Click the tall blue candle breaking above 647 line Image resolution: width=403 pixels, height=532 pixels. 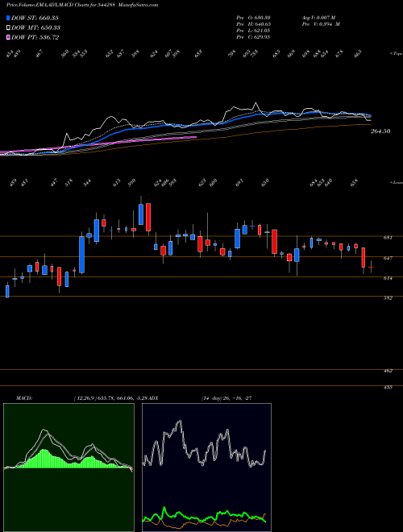pyautogui.click(x=81, y=255)
